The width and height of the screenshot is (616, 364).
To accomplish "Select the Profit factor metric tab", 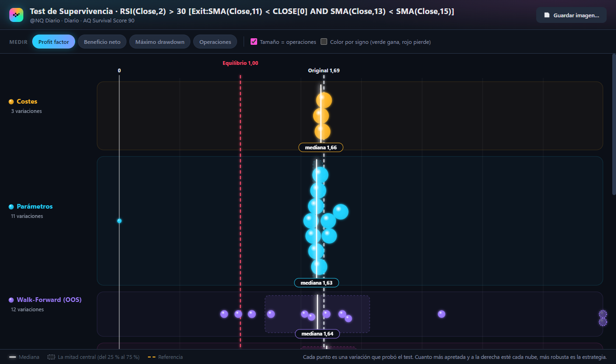I will 54,42.
